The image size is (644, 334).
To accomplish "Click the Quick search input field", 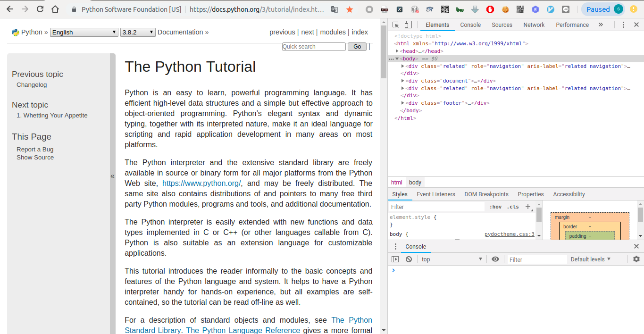I will [x=313, y=46].
